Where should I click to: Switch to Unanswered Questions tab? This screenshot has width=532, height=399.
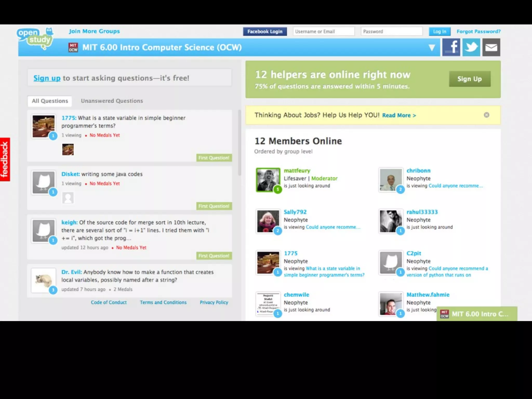pyautogui.click(x=112, y=101)
